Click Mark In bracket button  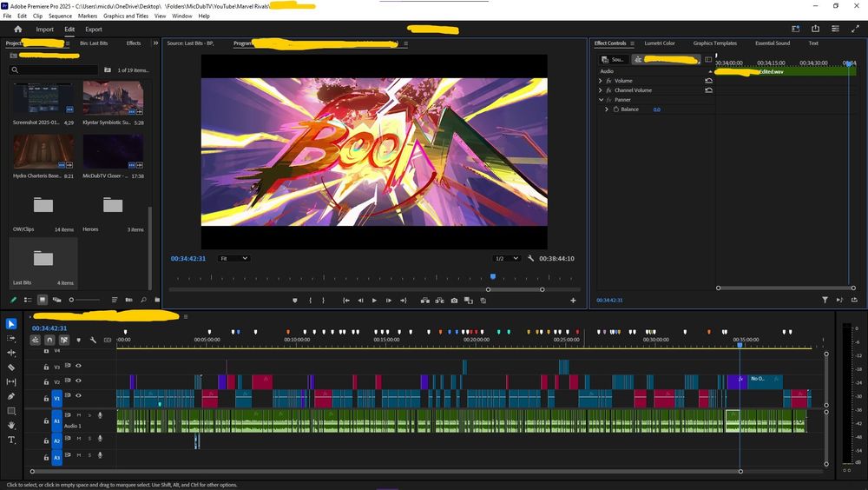310,301
